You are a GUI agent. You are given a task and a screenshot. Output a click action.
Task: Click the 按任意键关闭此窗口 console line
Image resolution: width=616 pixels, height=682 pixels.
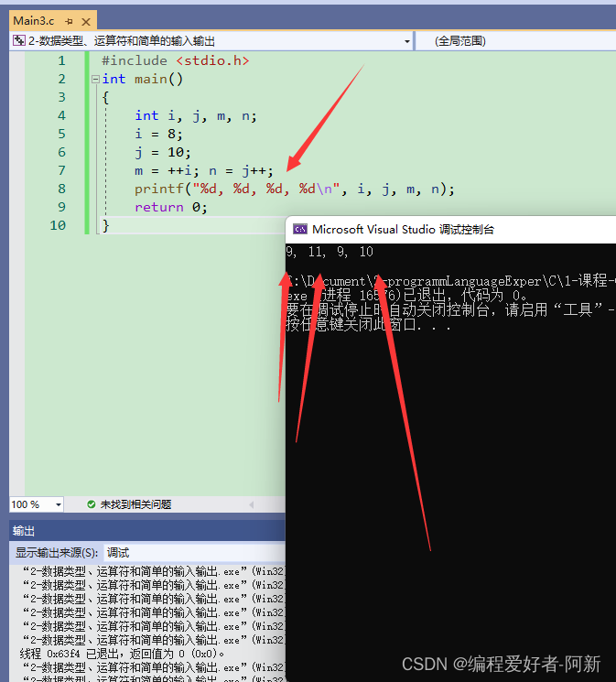coord(368,325)
